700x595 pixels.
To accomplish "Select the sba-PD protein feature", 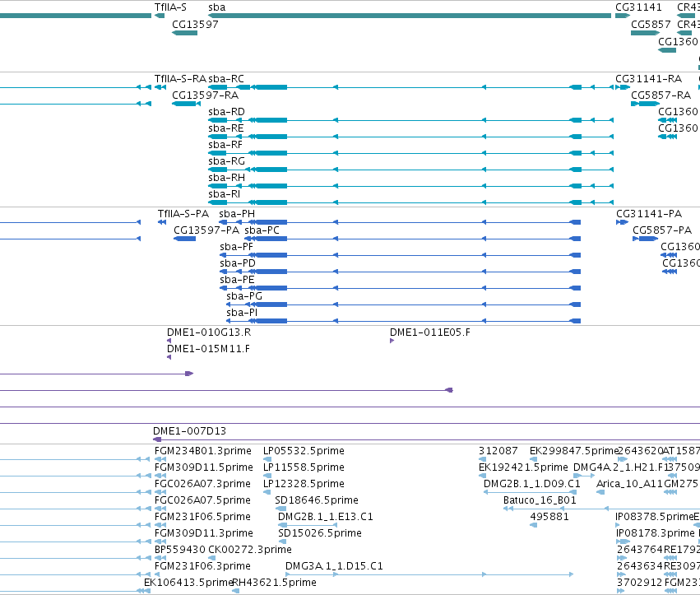I will (400, 272).
